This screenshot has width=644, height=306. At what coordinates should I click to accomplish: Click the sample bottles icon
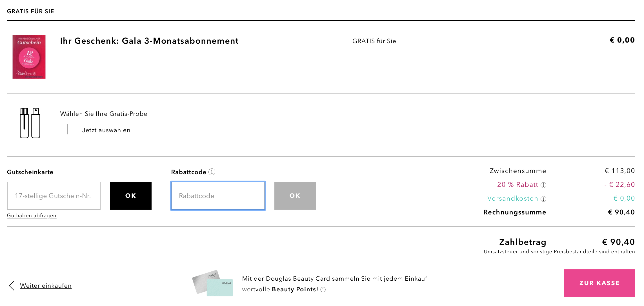[x=30, y=123]
